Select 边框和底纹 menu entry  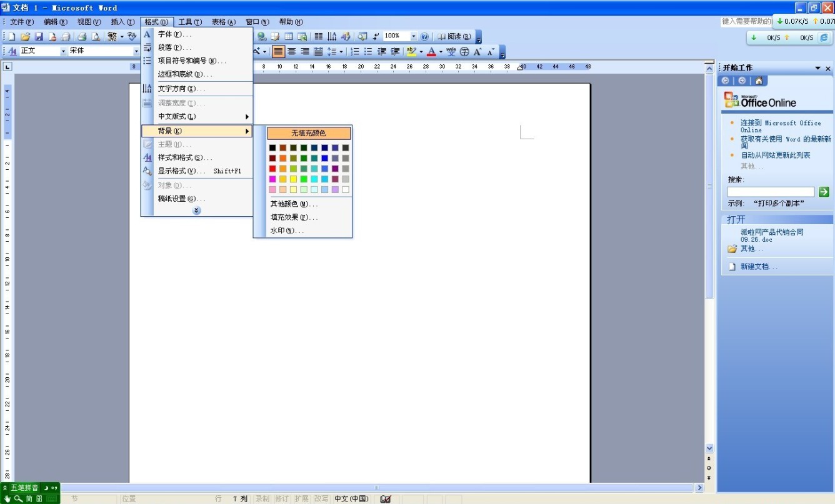(197, 74)
